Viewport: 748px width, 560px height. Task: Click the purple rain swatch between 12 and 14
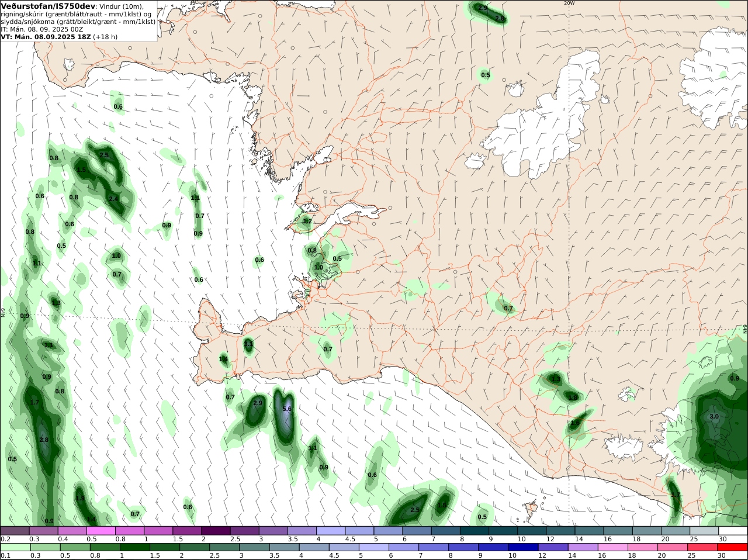point(555,547)
